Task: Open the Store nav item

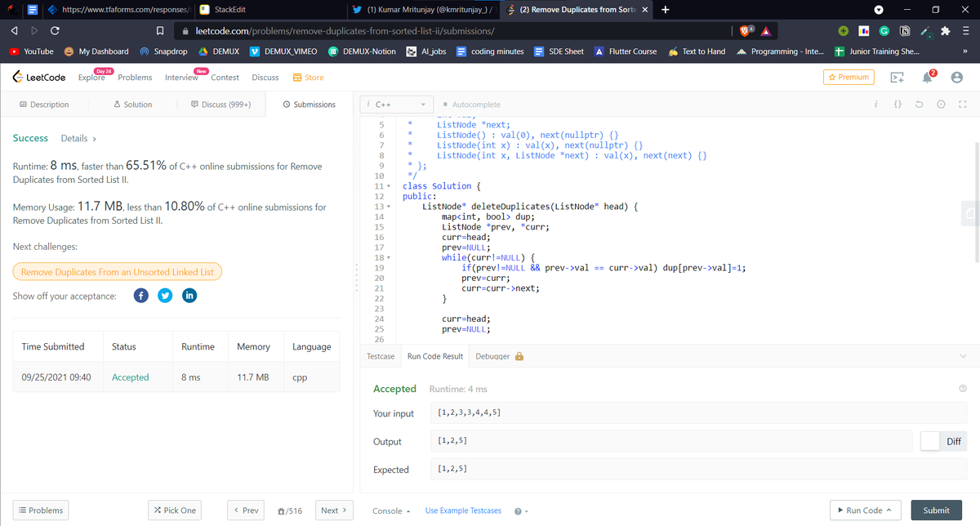Action: coord(308,78)
